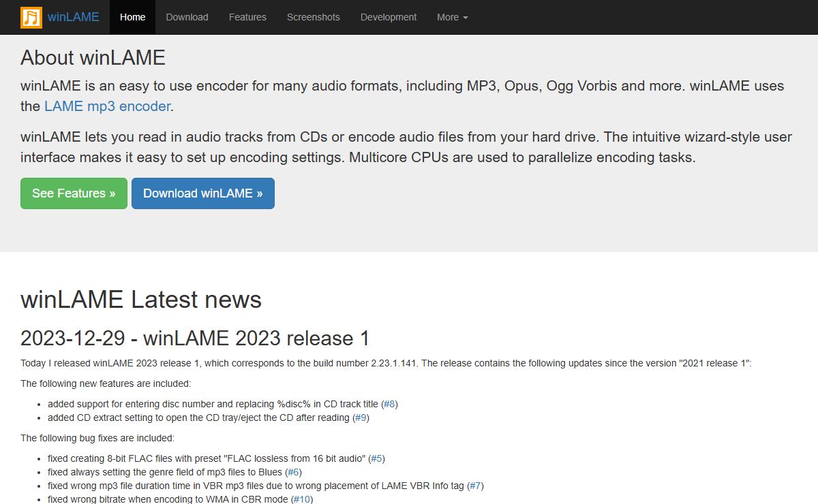818x504 pixels.
Task: Open issue link #10
Action: (302, 499)
